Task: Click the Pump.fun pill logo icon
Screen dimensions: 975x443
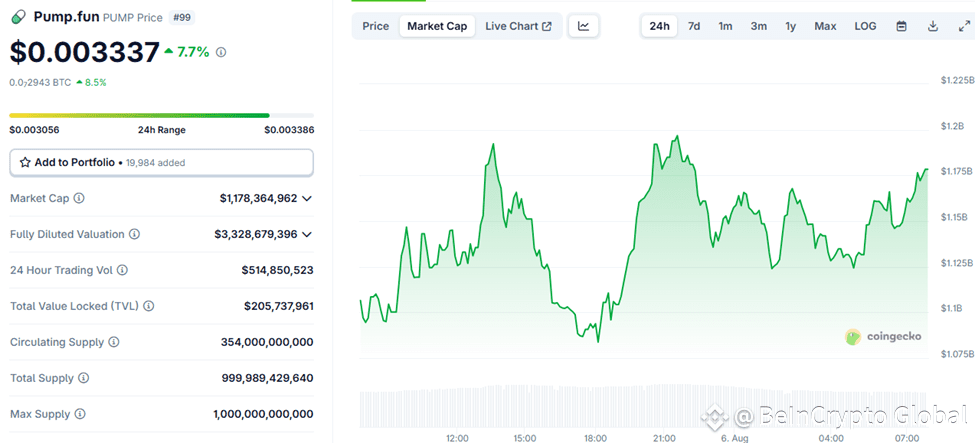Action: (x=19, y=17)
